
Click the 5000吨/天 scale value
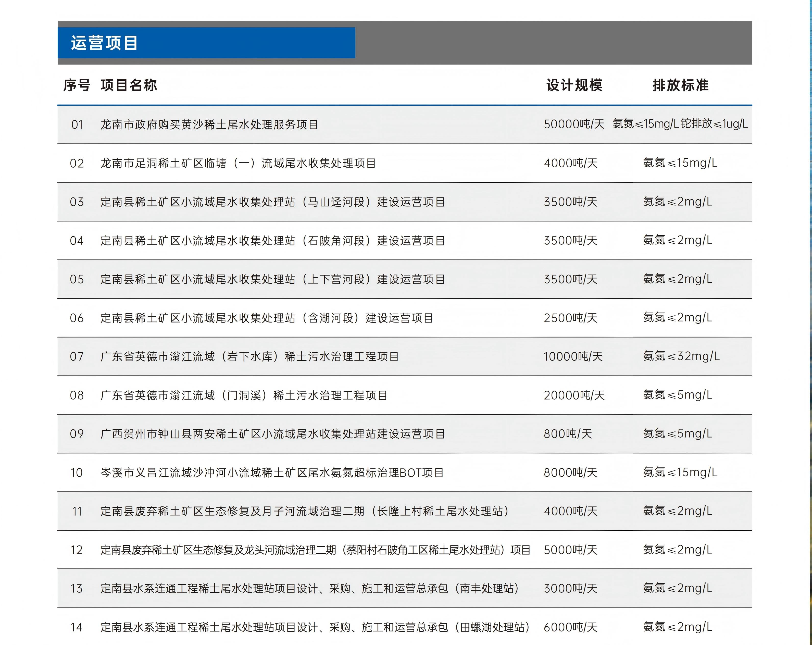pyautogui.click(x=571, y=550)
